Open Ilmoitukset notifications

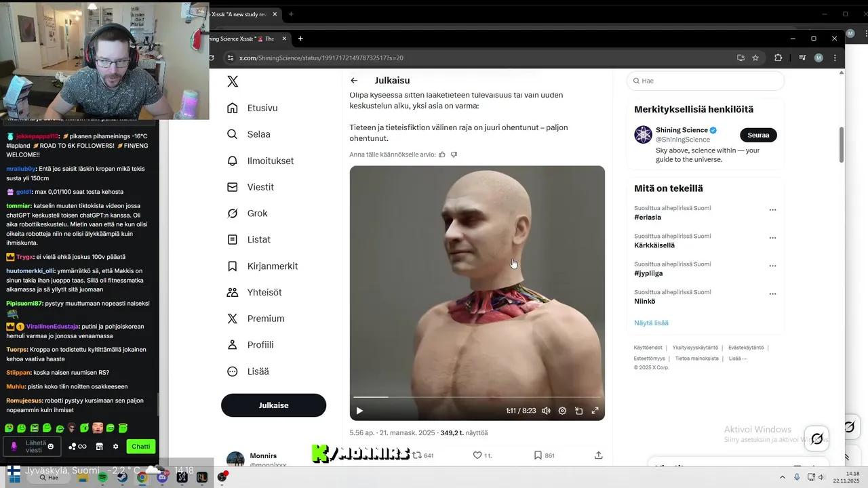tap(261, 161)
